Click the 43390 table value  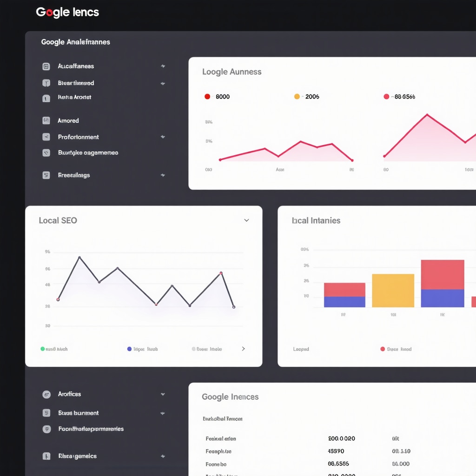click(336, 451)
